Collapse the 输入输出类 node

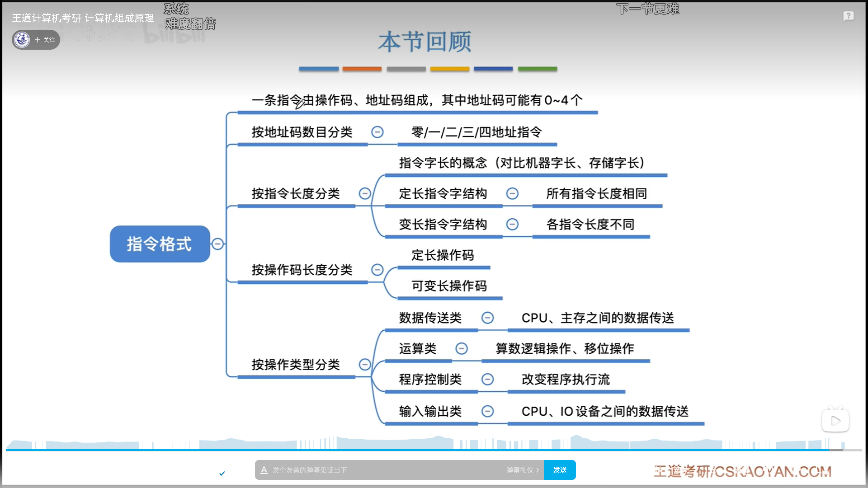coord(487,411)
